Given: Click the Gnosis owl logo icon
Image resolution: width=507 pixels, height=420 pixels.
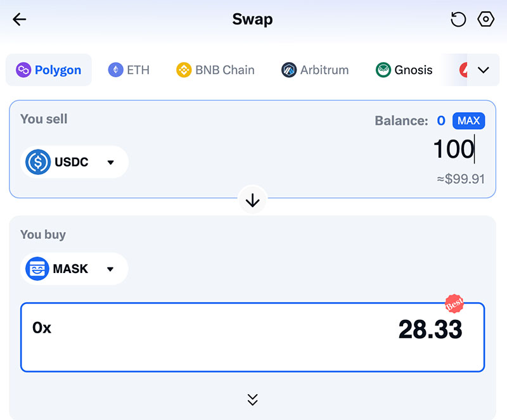Looking at the screenshot, I should (x=383, y=70).
